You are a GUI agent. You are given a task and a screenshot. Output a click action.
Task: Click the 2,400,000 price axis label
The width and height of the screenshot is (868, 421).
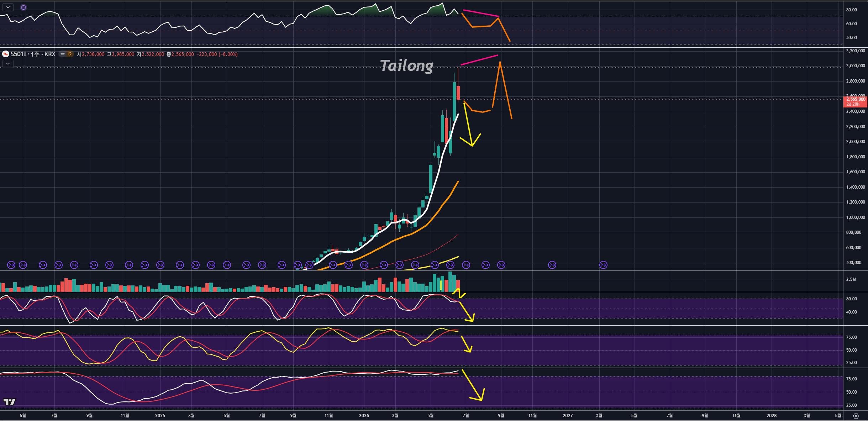pos(856,111)
